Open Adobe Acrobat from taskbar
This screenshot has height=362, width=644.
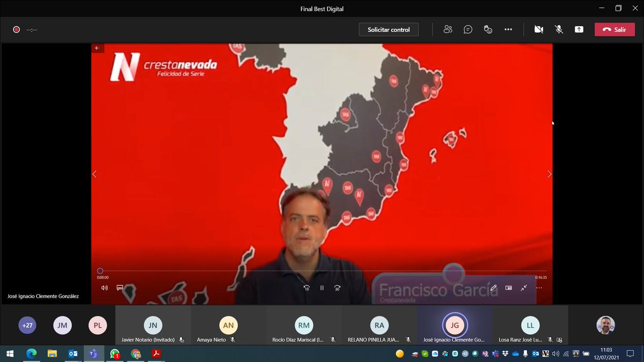[157, 354]
